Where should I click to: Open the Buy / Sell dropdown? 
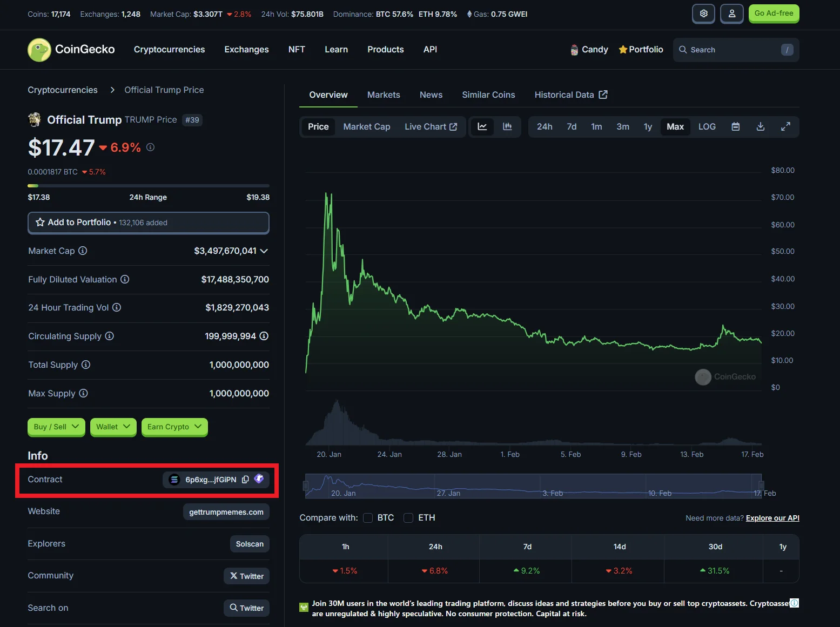(x=56, y=427)
